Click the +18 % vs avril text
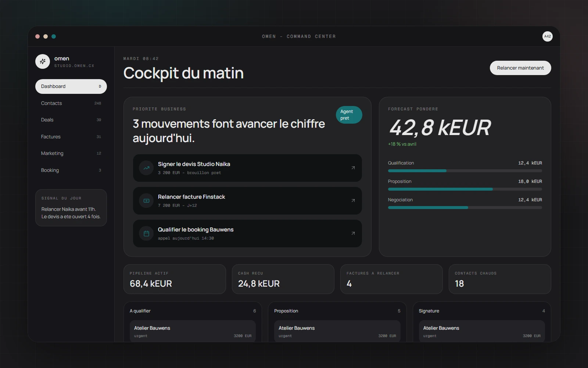588x368 pixels. pos(402,144)
